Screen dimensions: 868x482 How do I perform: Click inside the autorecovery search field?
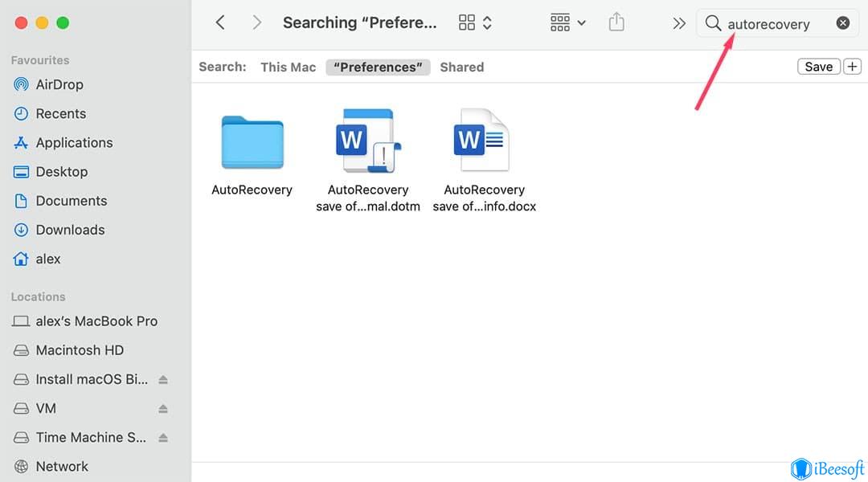pos(772,24)
